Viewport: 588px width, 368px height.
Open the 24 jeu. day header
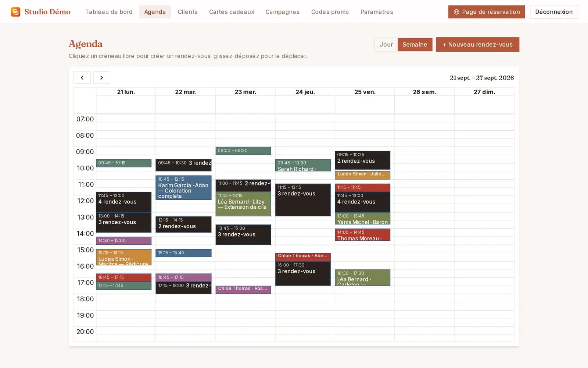click(305, 92)
